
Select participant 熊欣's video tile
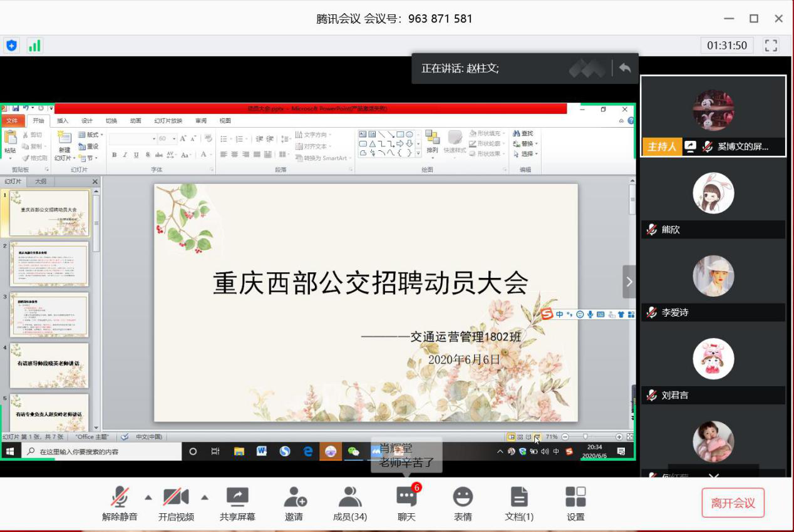point(713,200)
